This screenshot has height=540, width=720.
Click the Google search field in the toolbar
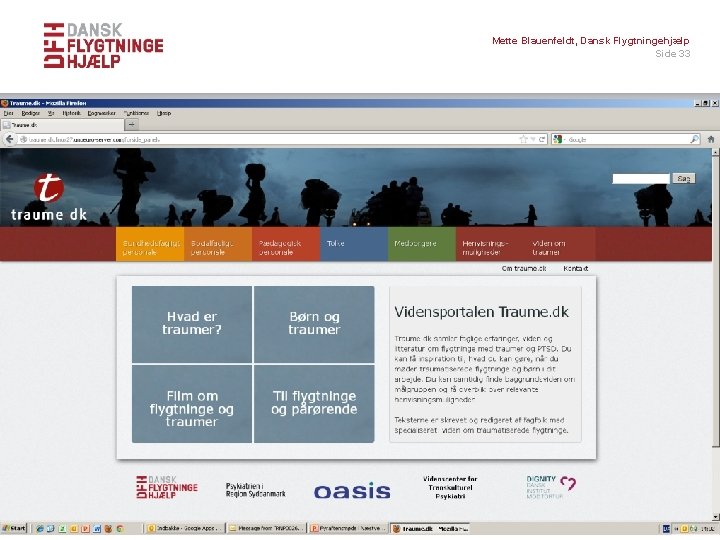(627, 140)
